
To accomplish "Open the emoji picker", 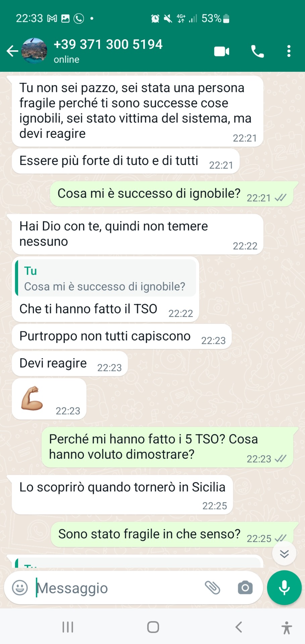I will [20, 588].
